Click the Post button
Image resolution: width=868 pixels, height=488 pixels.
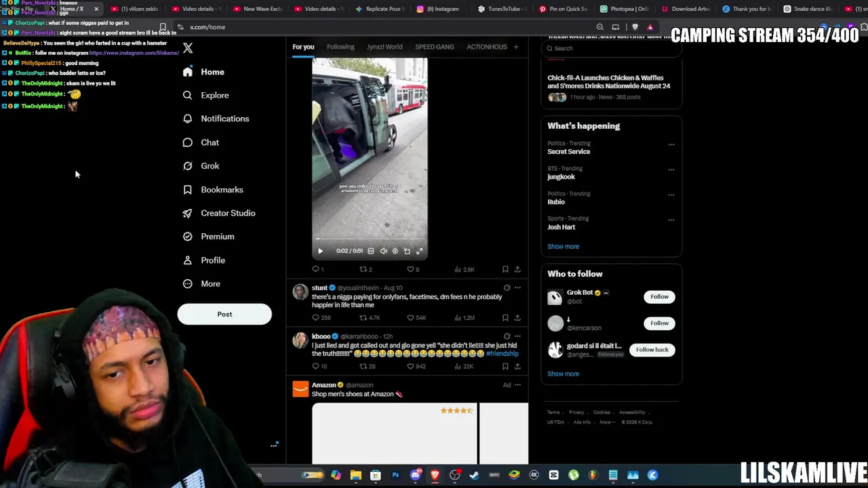coord(224,314)
